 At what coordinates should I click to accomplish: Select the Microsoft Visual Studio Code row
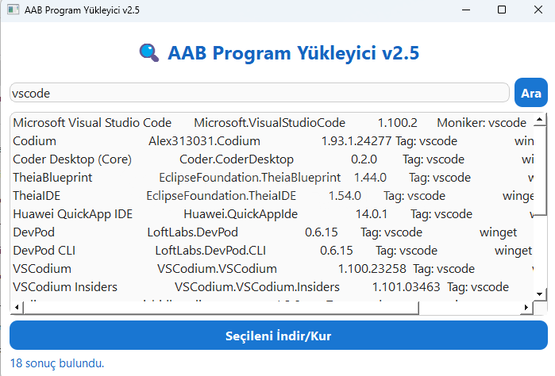[x=273, y=123]
